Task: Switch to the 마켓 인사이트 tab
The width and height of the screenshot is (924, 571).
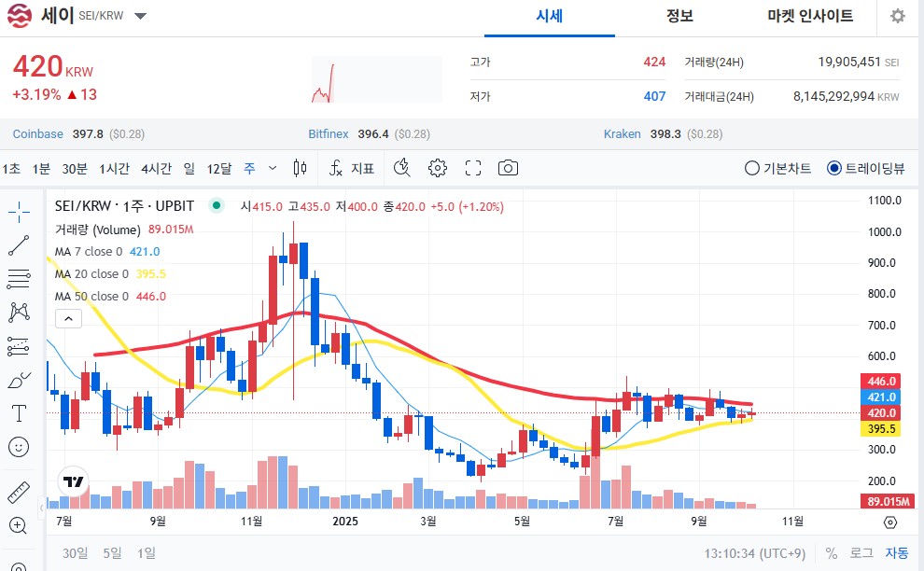Action: [x=810, y=16]
